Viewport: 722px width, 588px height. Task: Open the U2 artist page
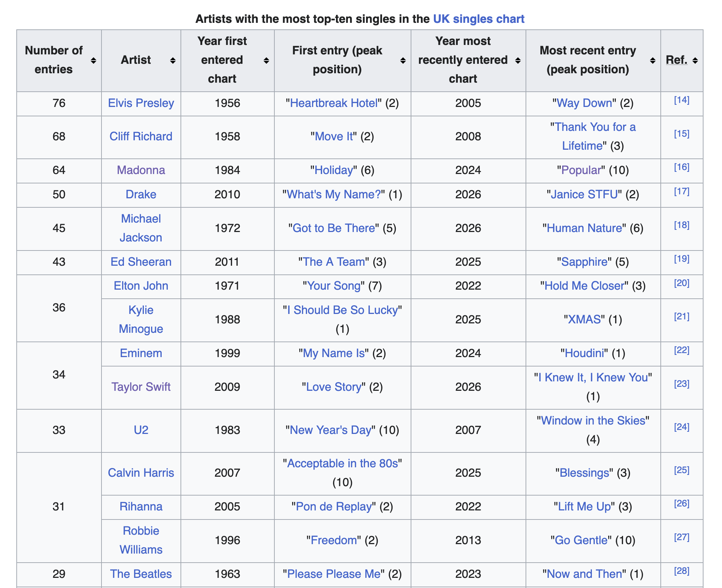point(141,430)
